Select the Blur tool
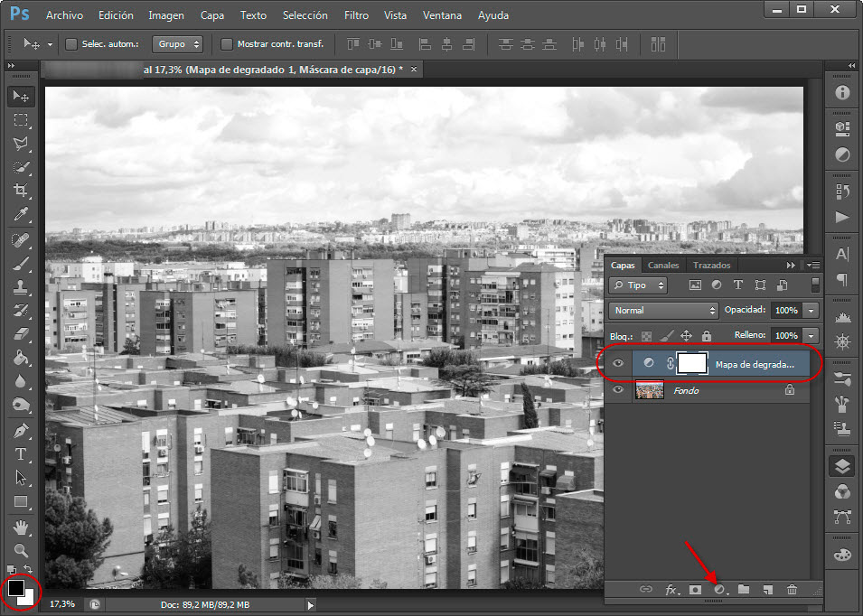 (x=21, y=381)
